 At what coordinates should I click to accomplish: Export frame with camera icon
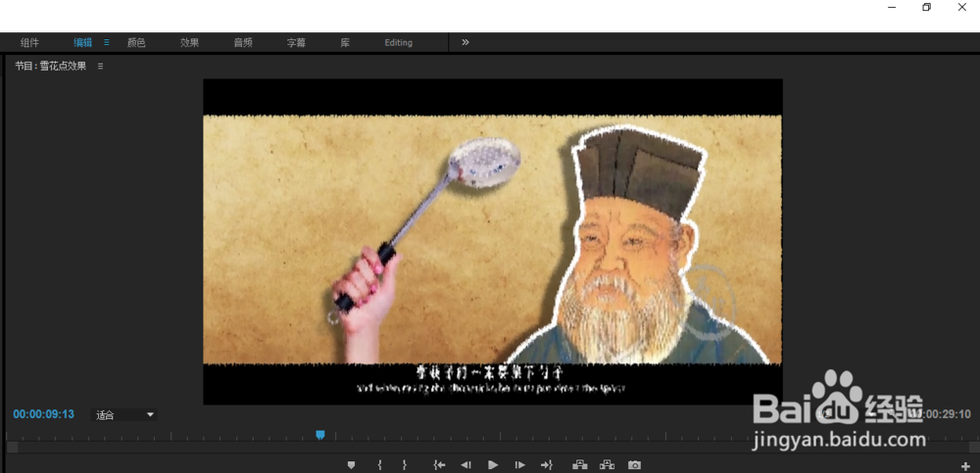[x=634, y=465]
